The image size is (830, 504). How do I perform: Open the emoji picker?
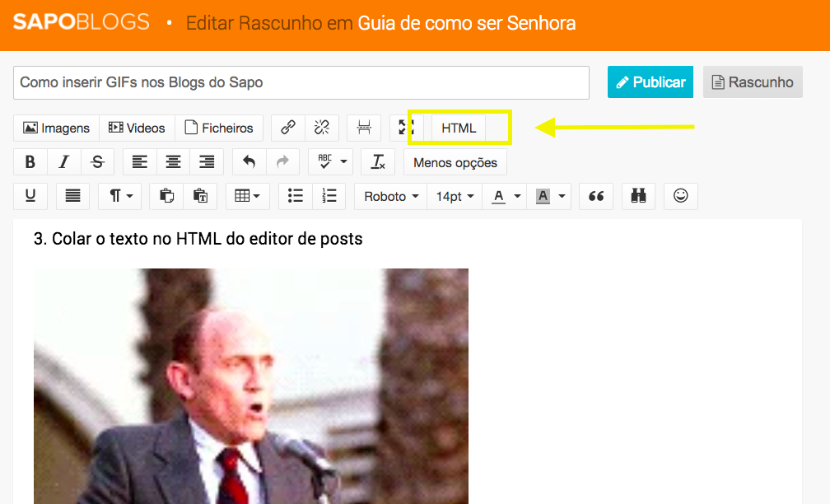(680, 196)
